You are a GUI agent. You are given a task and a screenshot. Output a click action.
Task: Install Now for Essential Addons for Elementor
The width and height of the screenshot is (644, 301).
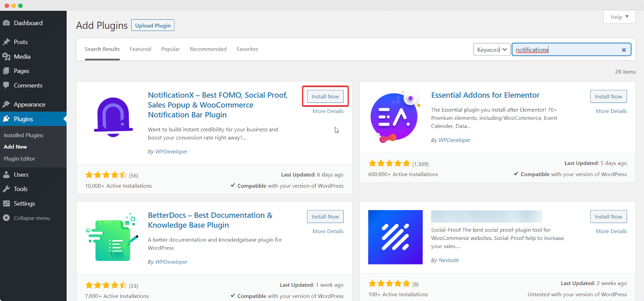point(609,96)
